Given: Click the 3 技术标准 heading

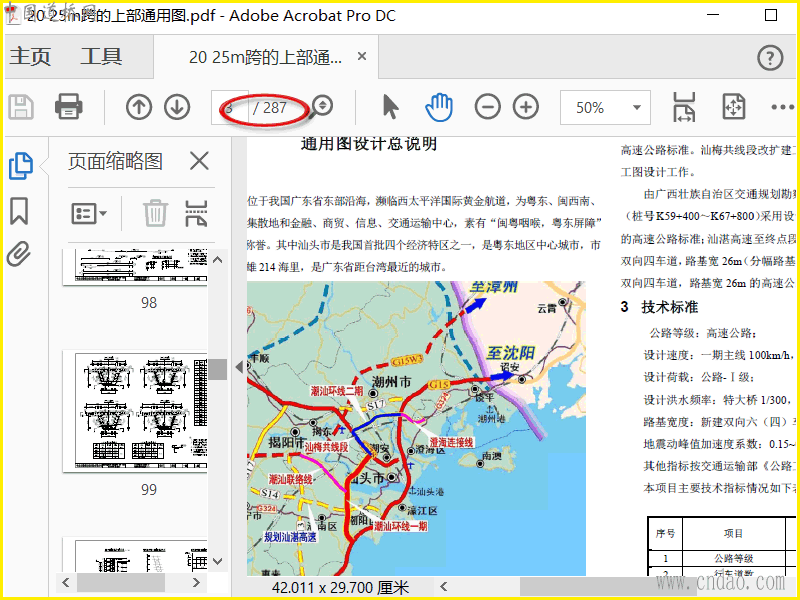Looking at the screenshot, I should [659, 307].
